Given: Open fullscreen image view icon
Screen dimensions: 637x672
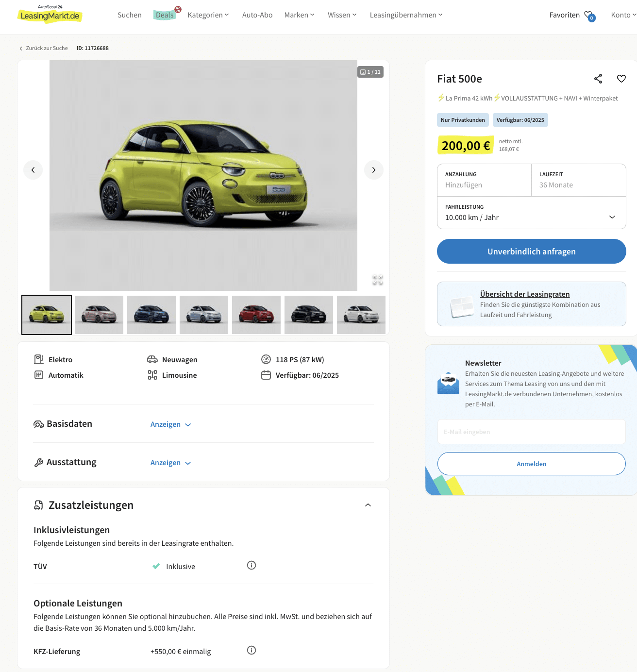Looking at the screenshot, I should (378, 280).
